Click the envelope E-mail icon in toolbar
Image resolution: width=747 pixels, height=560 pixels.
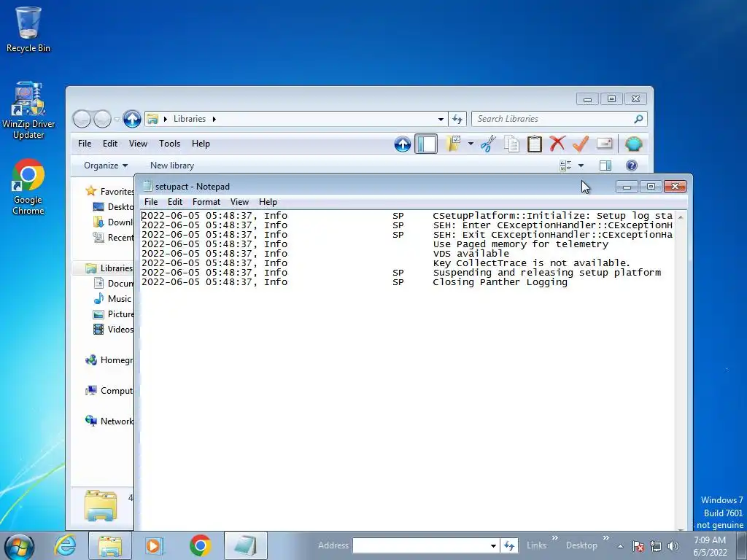[x=604, y=144]
